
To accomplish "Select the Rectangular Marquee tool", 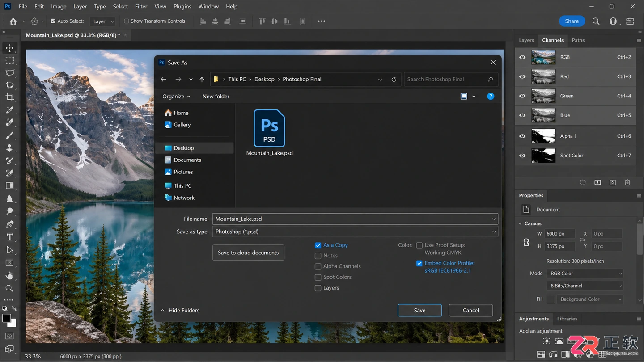I will coord(10,60).
